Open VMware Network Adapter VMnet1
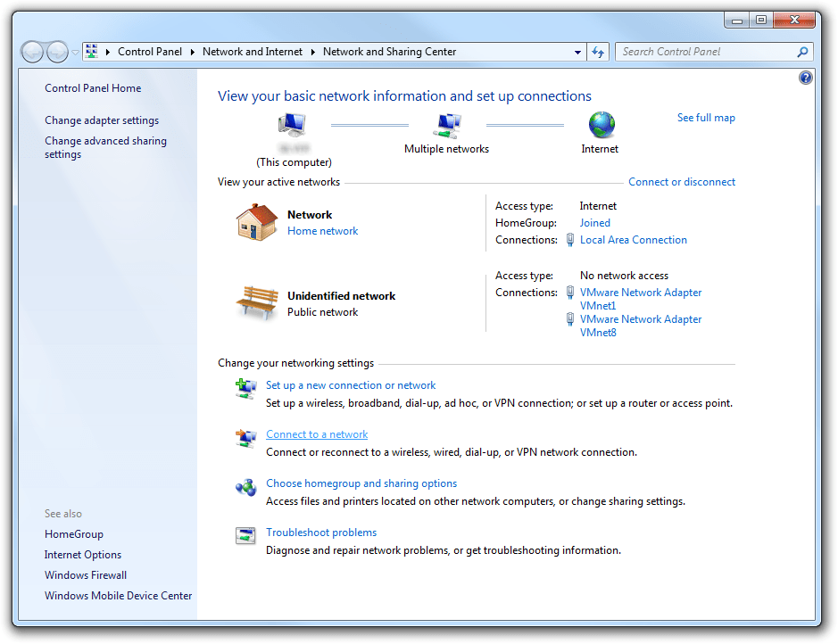The width and height of the screenshot is (838, 644). 641,299
